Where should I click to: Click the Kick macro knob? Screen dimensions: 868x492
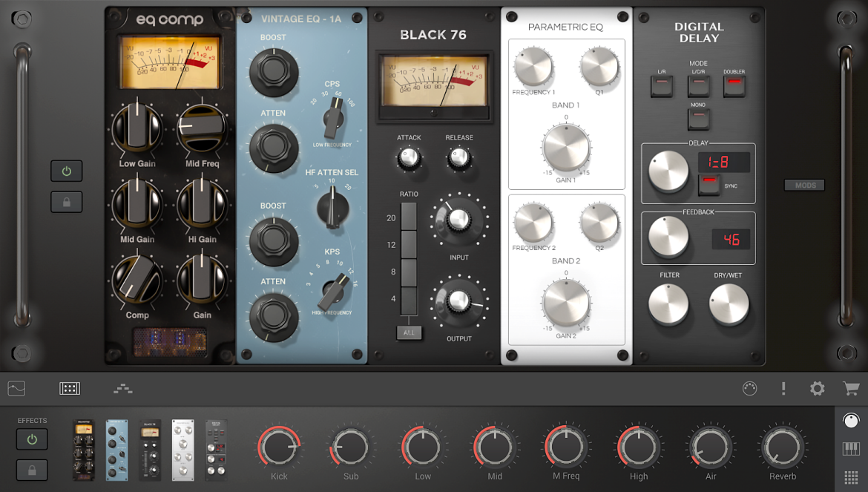[x=279, y=447]
